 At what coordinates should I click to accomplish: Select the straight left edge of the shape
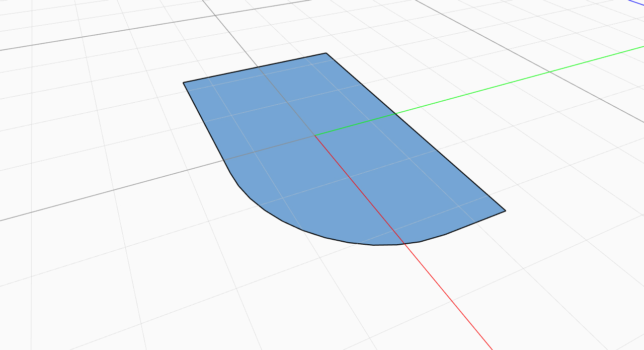203,121
